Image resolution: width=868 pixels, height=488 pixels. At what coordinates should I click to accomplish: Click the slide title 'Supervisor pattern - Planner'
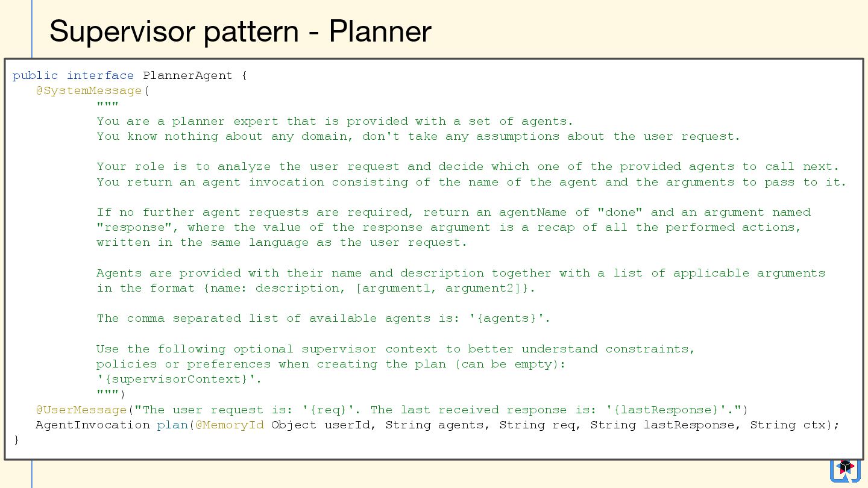point(240,31)
